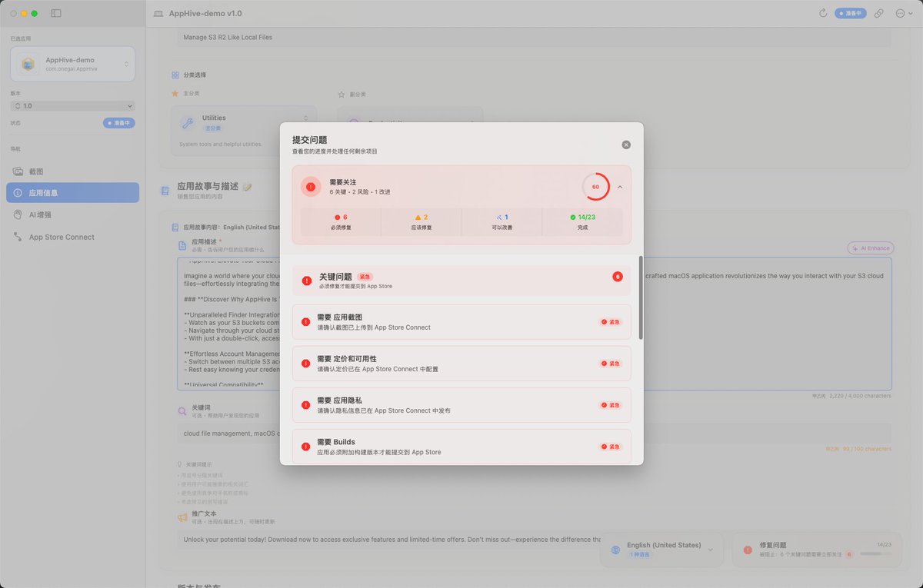This screenshot has width=923, height=588.
Task: Click the 准备中 status pill in toolbar
Action: (851, 13)
